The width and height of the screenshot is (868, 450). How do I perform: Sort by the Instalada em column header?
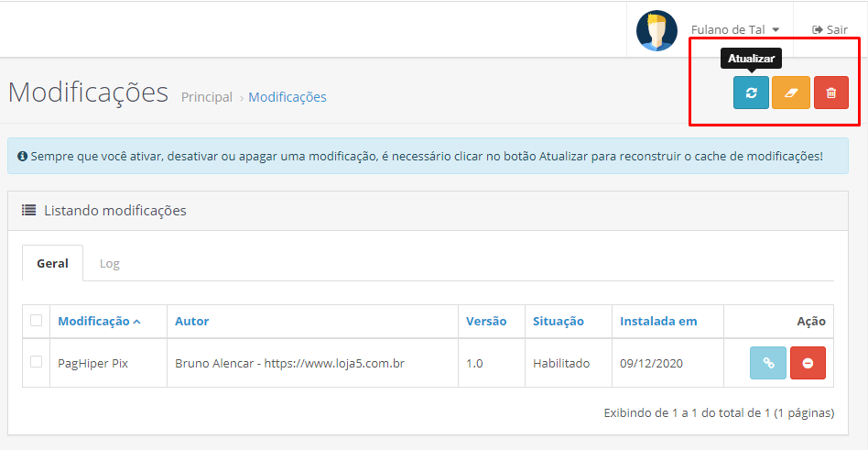coord(658,322)
